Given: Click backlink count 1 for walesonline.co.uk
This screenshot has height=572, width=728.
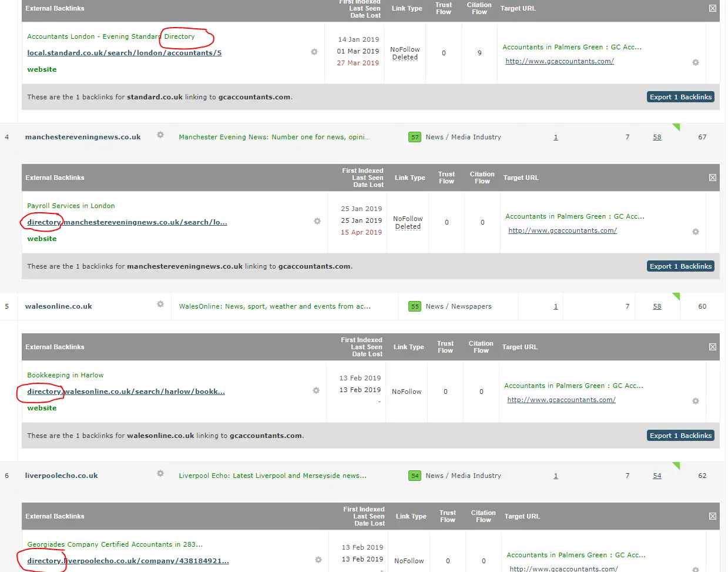Looking at the screenshot, I should [556, 306].
